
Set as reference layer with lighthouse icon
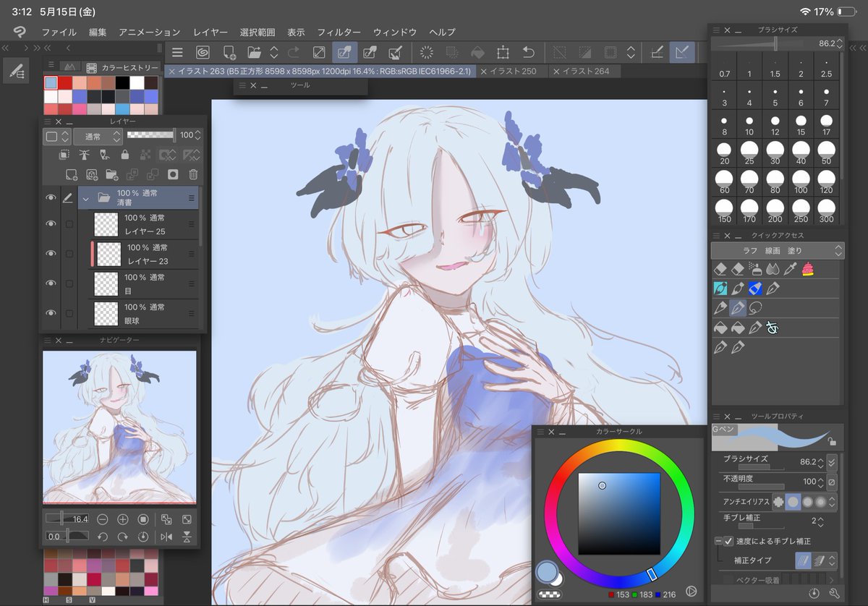(x=85, y=155)
